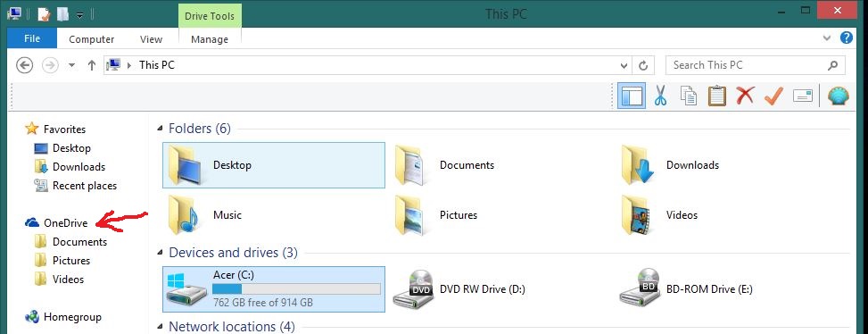
Task: Click the This PC address bar icon
Action: click(x=113, y=65)
